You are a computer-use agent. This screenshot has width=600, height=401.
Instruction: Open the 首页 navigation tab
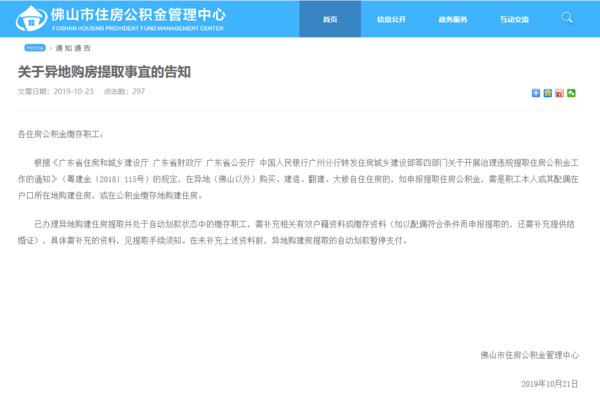[x=330, y=19]
